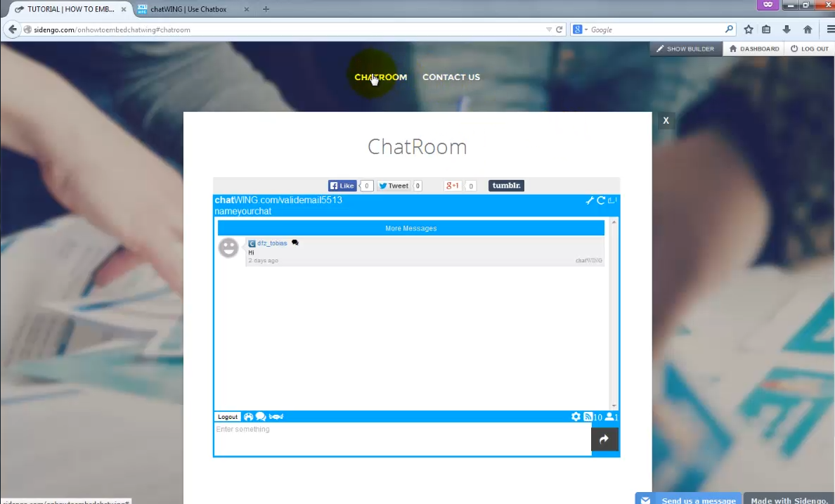Open search engine selector dropdown
Viewport: 835px width, 504px height.
579,30
